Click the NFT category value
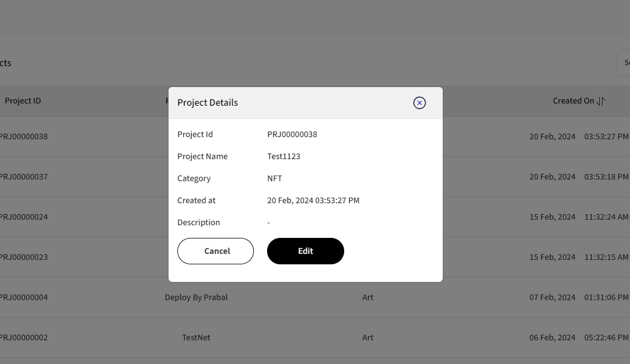The image size is (630, 364). (x=275, y=178)
